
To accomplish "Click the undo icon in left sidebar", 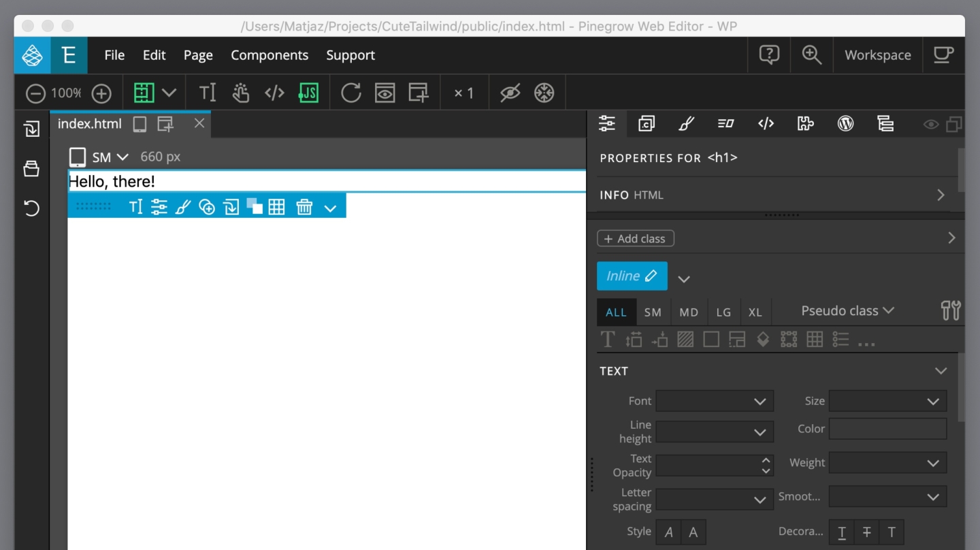I will click(x=31, y=208).
